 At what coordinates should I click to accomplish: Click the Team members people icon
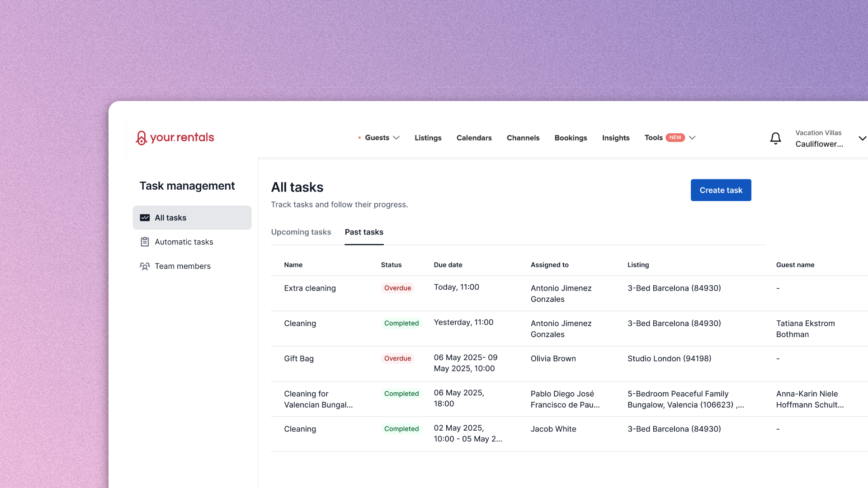click(x=145, y=267)
